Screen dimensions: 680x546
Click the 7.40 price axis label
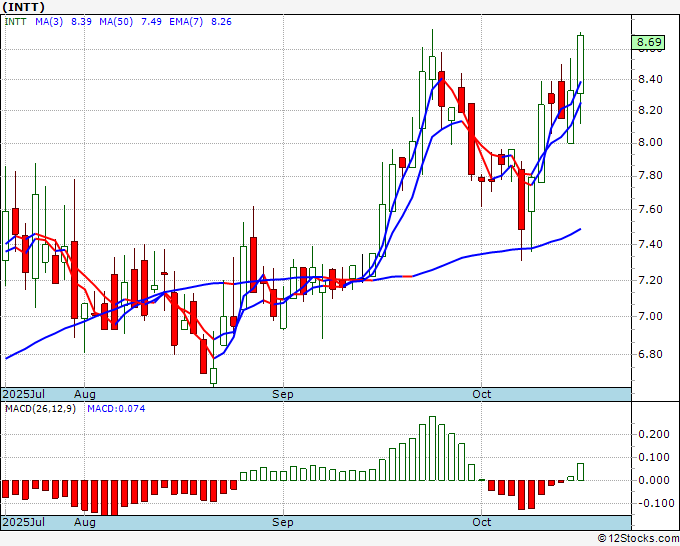pyautogui.click(x=650, y=244)
